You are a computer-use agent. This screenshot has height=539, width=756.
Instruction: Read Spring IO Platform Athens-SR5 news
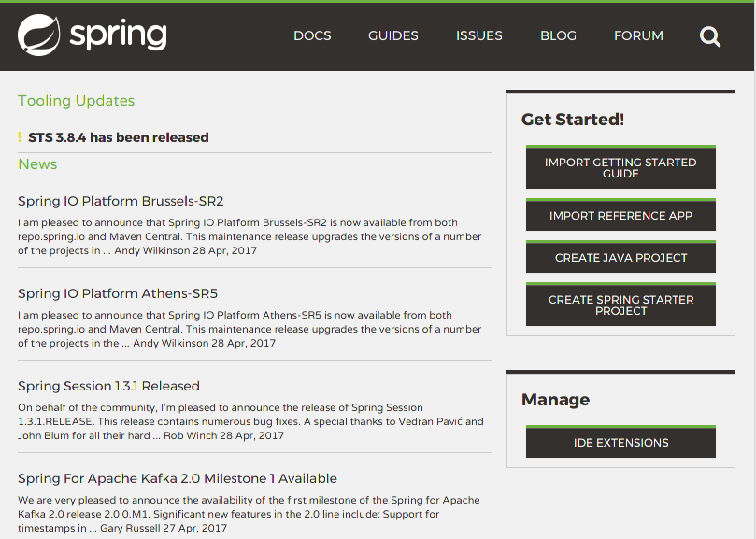(118, 293)
